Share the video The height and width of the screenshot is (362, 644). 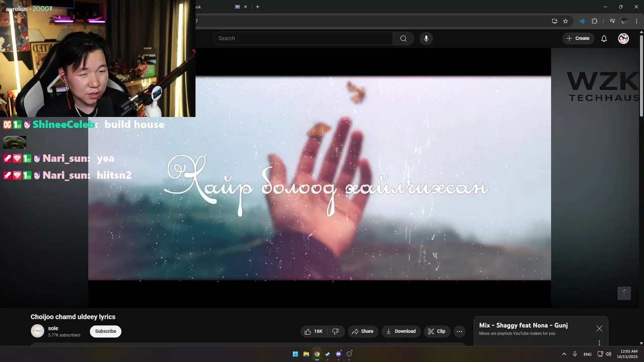click(x=363, y=331)
